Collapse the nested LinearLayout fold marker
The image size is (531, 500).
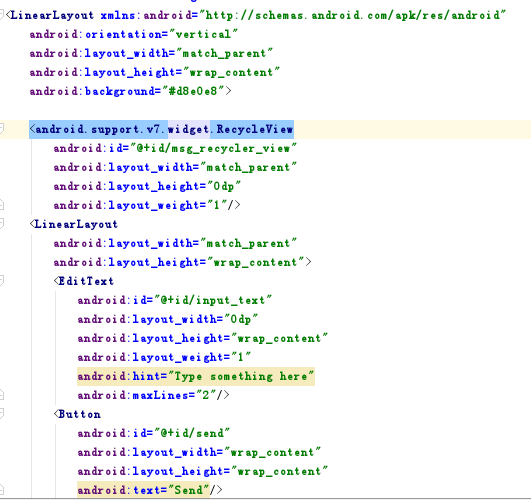[1, 223]
